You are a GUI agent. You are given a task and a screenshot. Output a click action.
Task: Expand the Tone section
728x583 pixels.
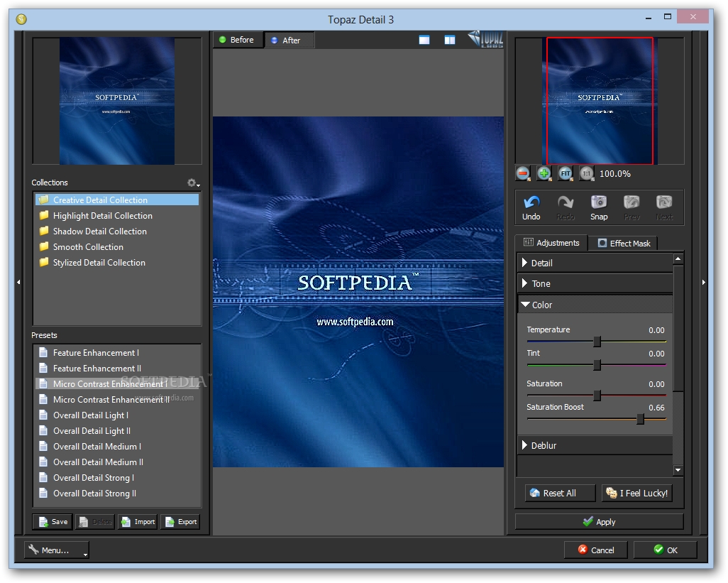click(595, 283)
